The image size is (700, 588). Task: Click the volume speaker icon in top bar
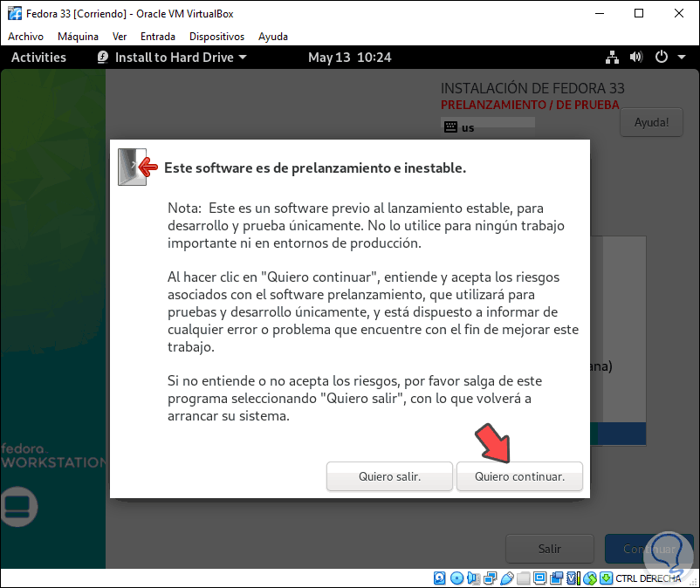636,57
